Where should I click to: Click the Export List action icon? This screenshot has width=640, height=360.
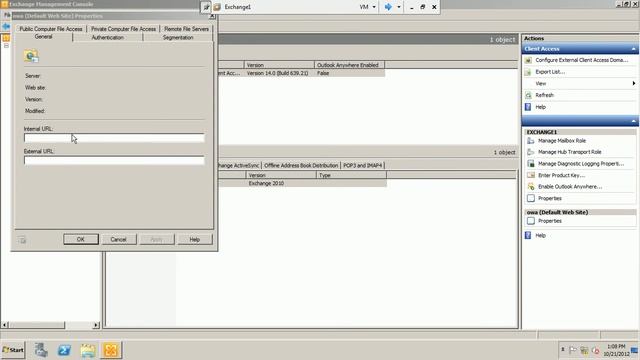[528, 72]
